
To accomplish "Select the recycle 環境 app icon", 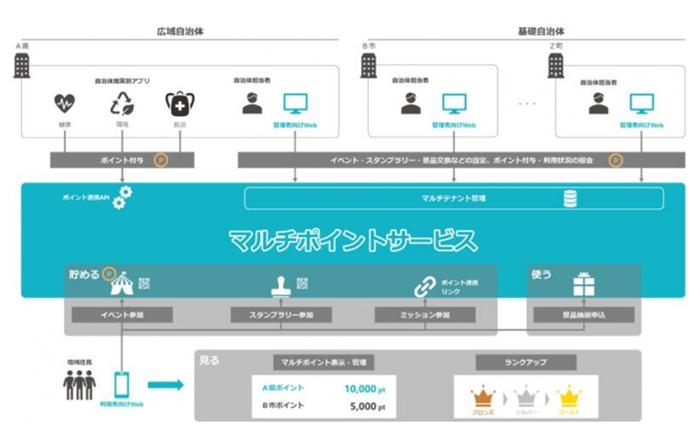I will coord(122,103).
